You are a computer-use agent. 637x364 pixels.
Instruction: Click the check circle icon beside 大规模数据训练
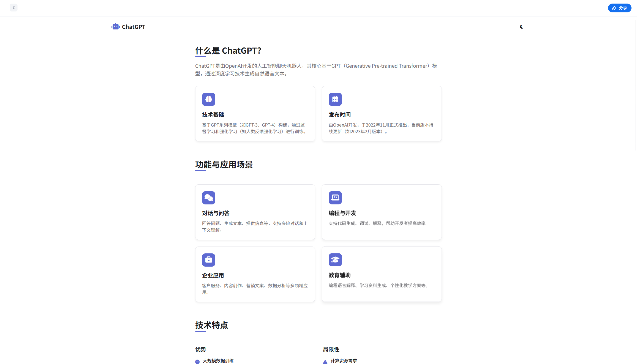(x=197, y=362)
